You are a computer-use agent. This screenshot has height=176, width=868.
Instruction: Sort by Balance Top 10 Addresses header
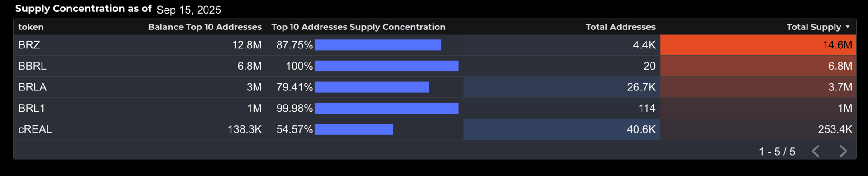coord(205,27)
